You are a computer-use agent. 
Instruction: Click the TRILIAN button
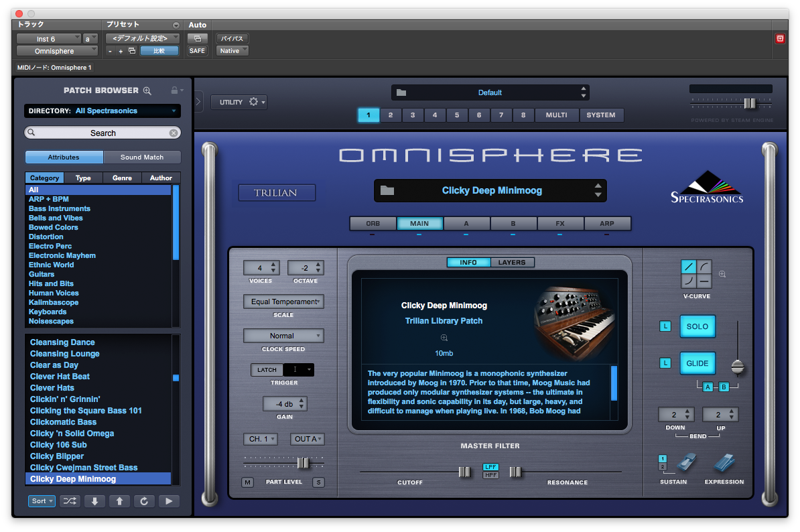(276, 192)
